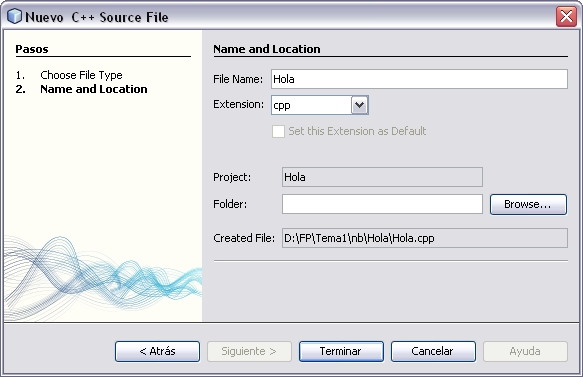
Task: Select step 1 Choose File Type
Action: coord(81,75)
